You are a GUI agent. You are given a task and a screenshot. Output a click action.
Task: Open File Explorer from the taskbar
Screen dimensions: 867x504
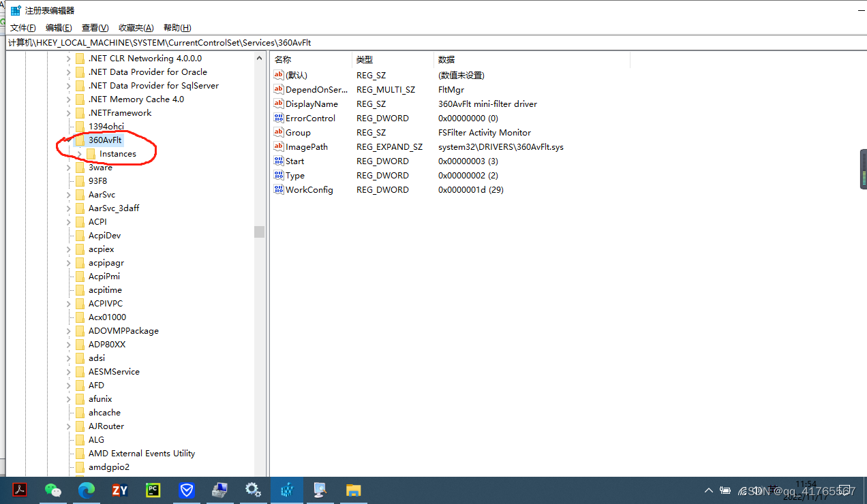(x=353, y=490)
